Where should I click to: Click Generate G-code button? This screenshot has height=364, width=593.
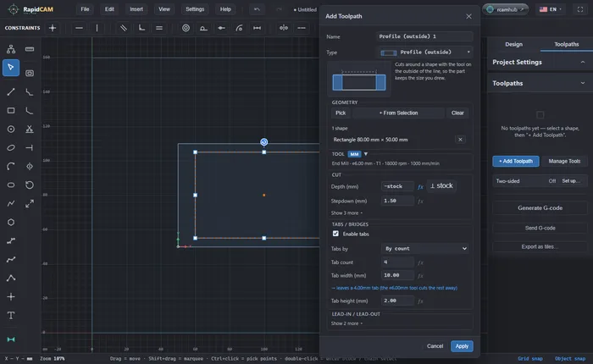click(540, 208)
